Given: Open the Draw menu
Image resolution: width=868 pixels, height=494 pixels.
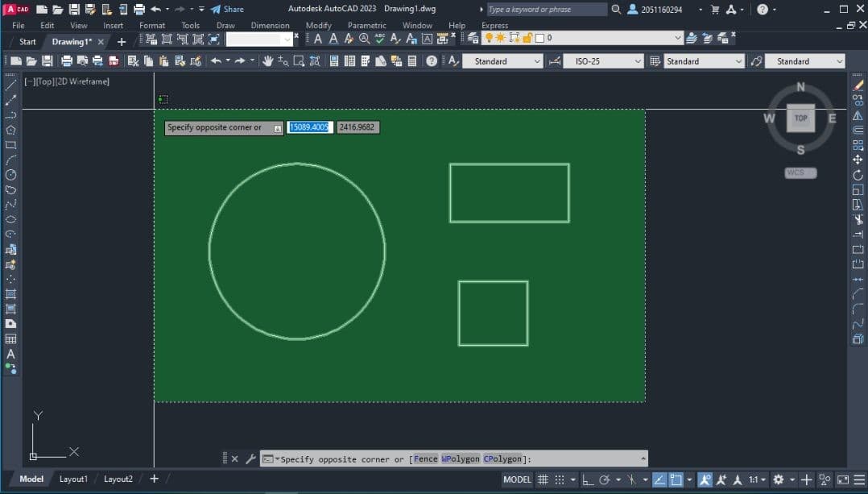Looking at the screenshot, I should click(225, 26).
